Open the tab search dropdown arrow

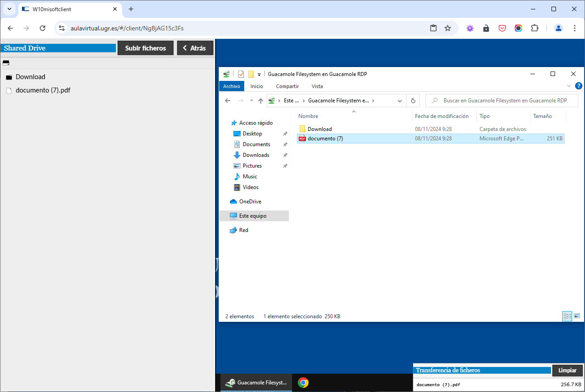(9, 9)
